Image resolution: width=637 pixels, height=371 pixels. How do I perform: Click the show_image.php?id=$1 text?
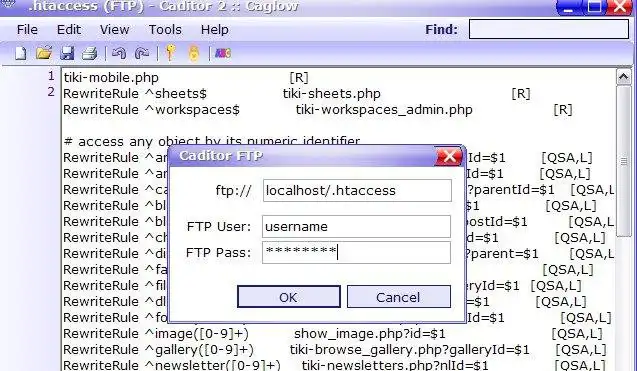click(370, 334)
